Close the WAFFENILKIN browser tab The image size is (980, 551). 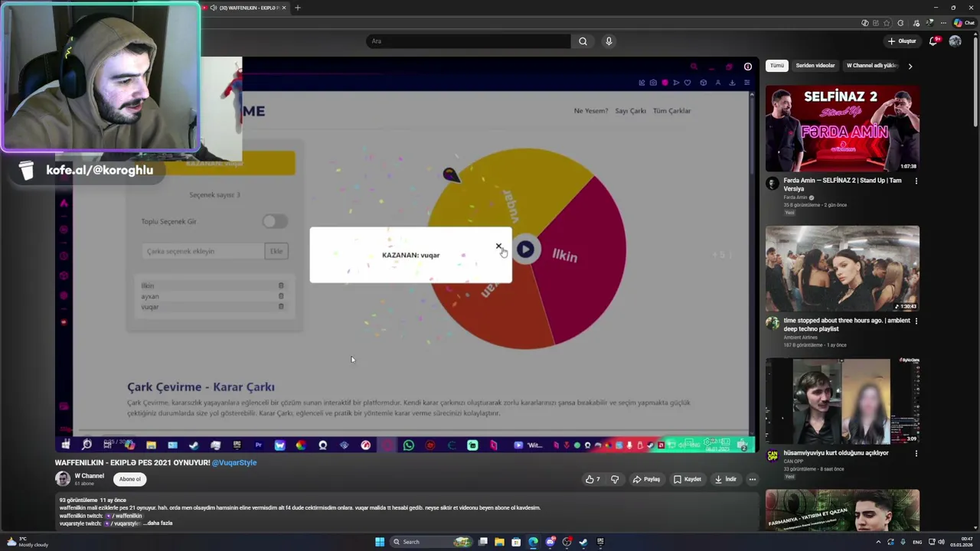tap(283, 8)
